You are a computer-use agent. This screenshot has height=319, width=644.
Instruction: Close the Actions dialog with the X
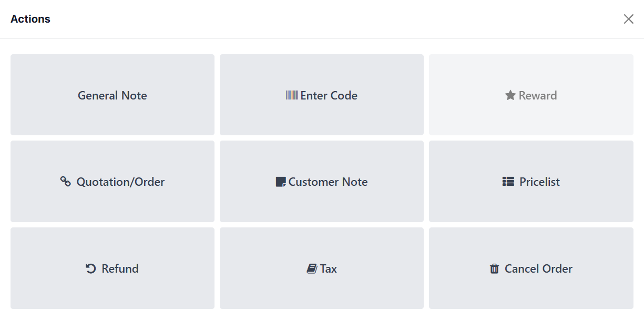pyautogui.click(x=628, y=19)
